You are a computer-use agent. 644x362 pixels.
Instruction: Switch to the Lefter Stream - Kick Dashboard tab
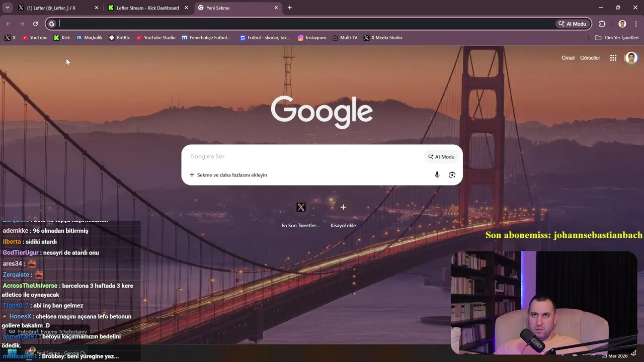pyautogui.click(x=147, y=8)
